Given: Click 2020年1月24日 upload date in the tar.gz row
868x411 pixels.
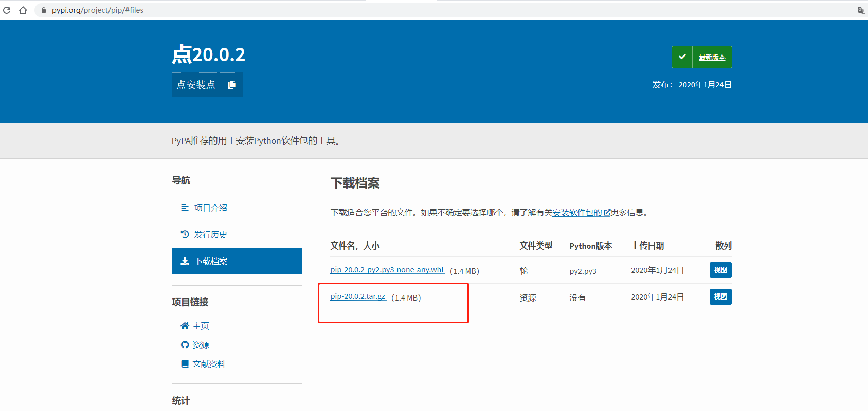Looking at the screenshot, I should point(657,297).
